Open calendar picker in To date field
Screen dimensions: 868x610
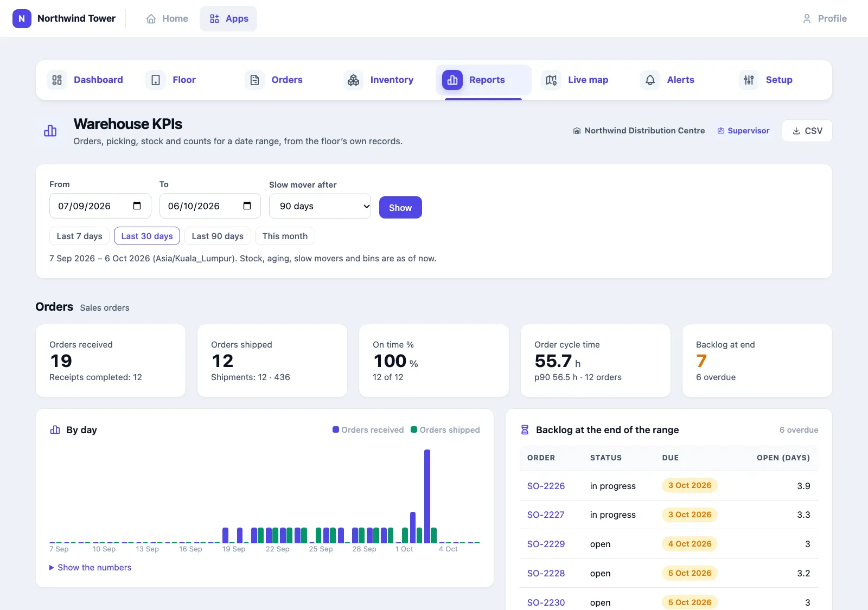(x=247, y=206)
